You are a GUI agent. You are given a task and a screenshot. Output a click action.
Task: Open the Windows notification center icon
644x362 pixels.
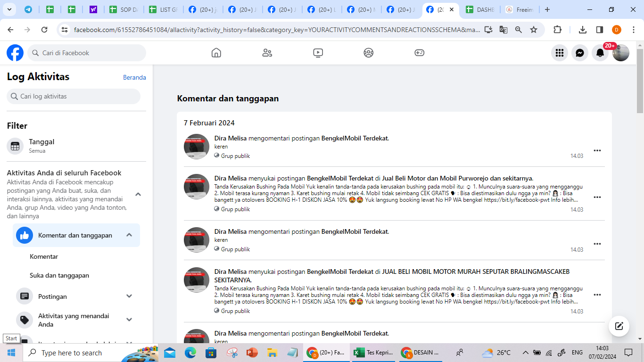click(628, 353)
